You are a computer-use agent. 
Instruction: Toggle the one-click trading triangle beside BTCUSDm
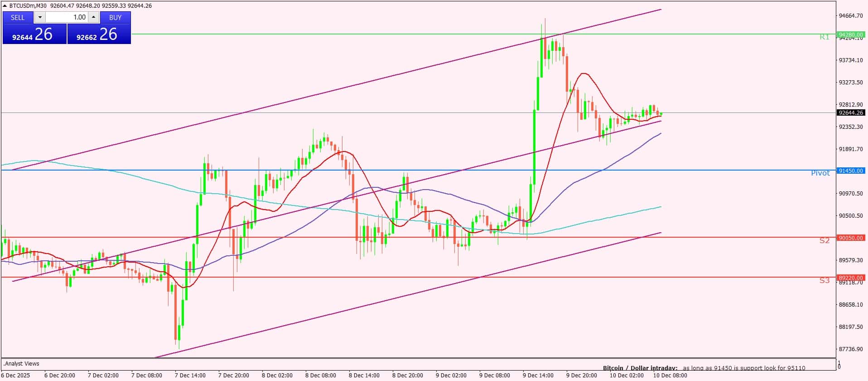pos(5,5)
